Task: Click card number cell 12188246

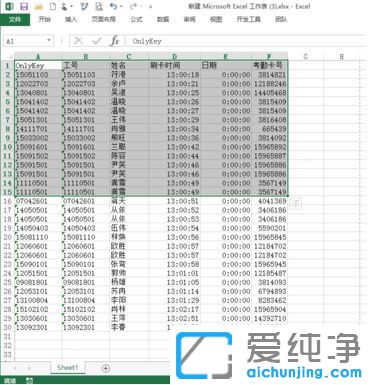Action: pyautogui.click(x=269, y=84)
